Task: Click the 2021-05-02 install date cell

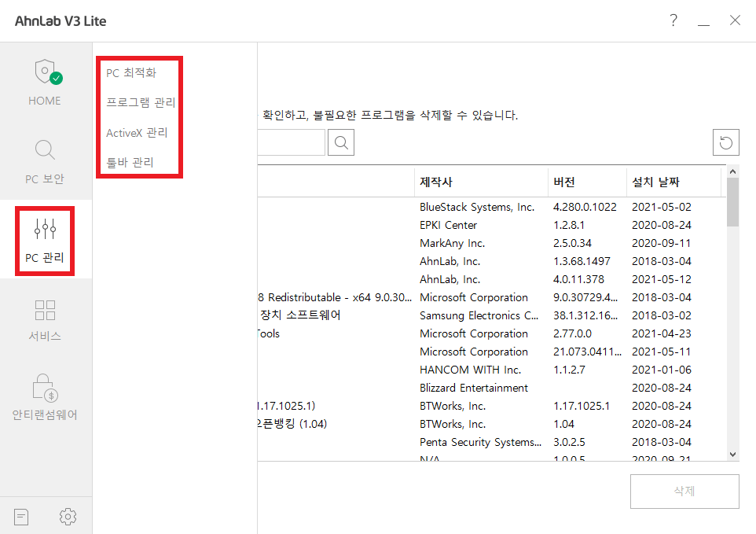Action: coord(662,207)
